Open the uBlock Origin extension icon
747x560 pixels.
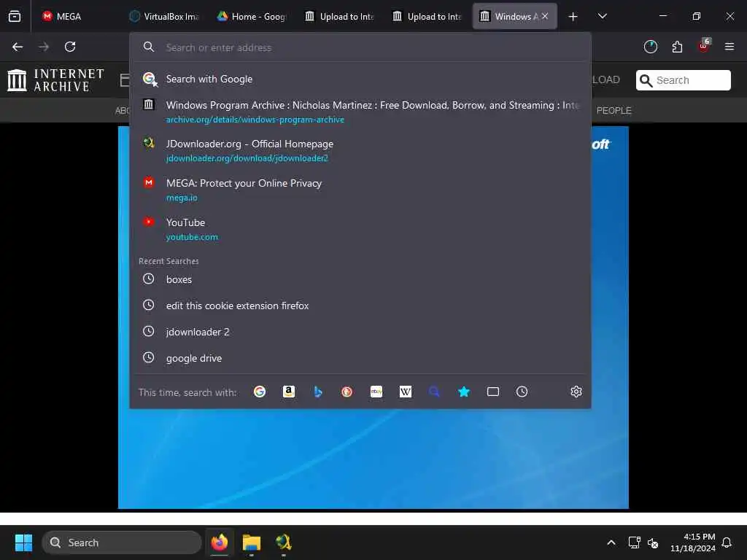point(704,46)
